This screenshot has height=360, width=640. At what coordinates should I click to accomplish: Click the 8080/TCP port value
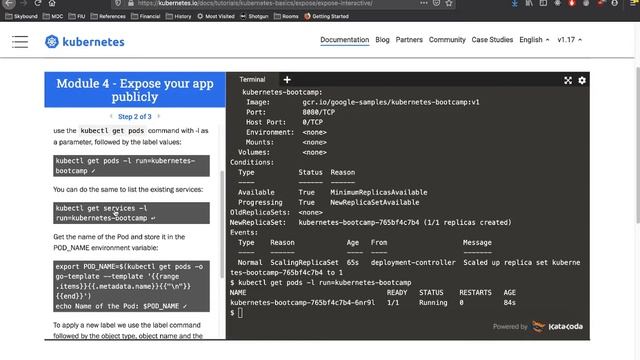pyautogui.click(x=319, y=112)
